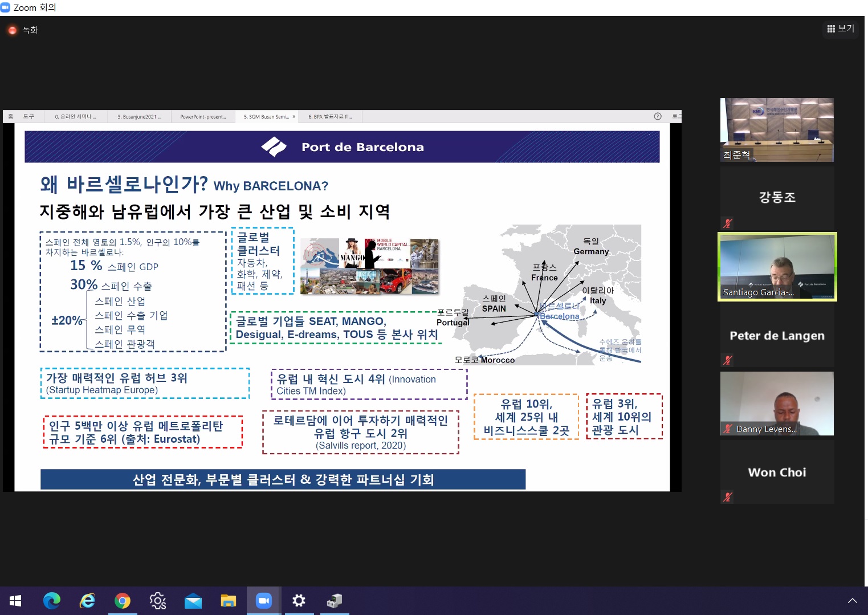Click the 비즈니스스쿨 2곳 orange box
868x615 pixels.
coord(526,417)
